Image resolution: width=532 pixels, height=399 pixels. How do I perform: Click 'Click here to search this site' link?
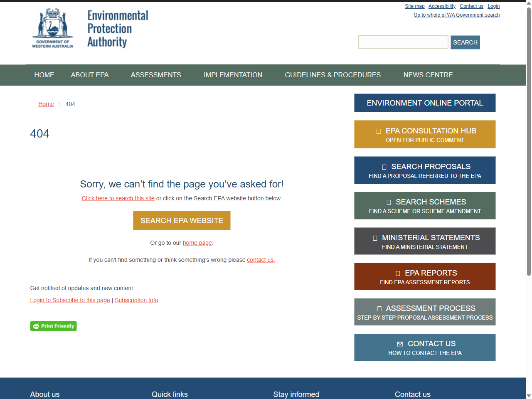click(118, 198)
